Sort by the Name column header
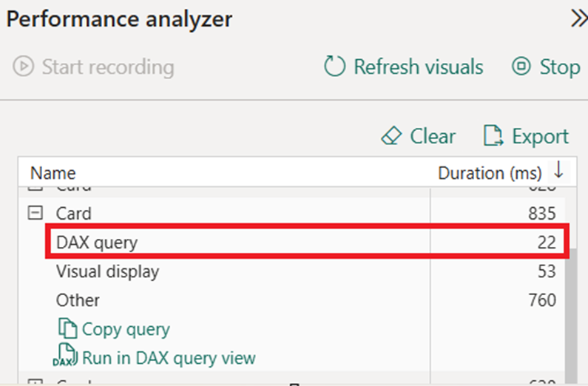This screenshot has height=386, width=588. click(x=53, y=173)
